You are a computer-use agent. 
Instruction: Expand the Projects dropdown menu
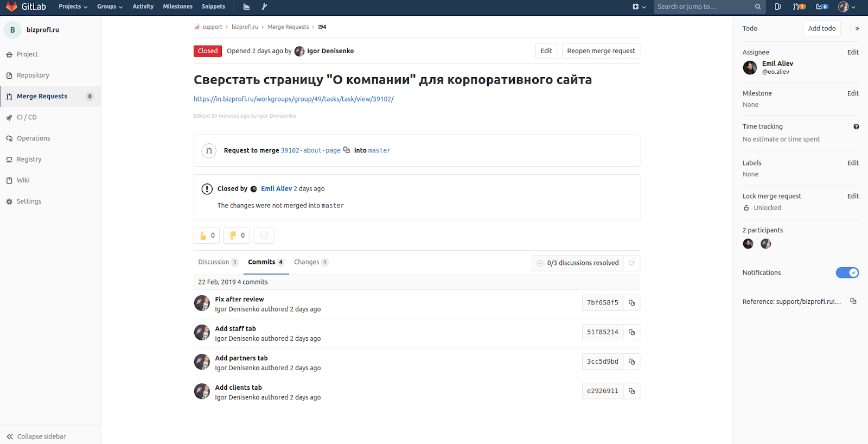point(73,7)
